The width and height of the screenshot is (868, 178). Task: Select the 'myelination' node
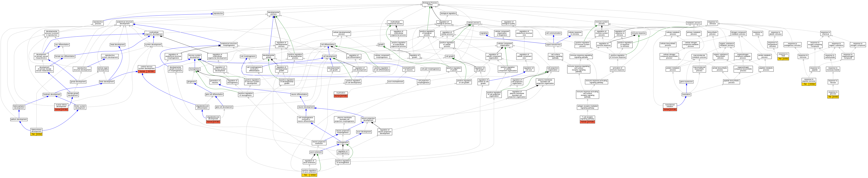(x=341, y=94)
